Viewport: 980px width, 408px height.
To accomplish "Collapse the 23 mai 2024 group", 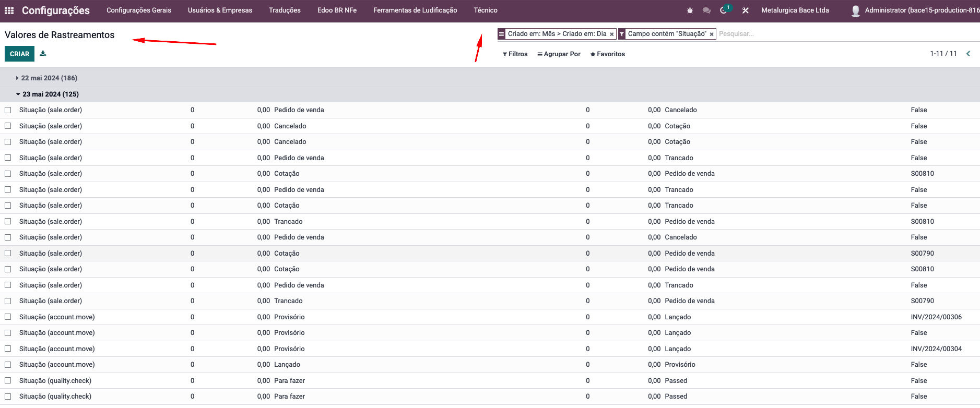I will pos(47,94).
